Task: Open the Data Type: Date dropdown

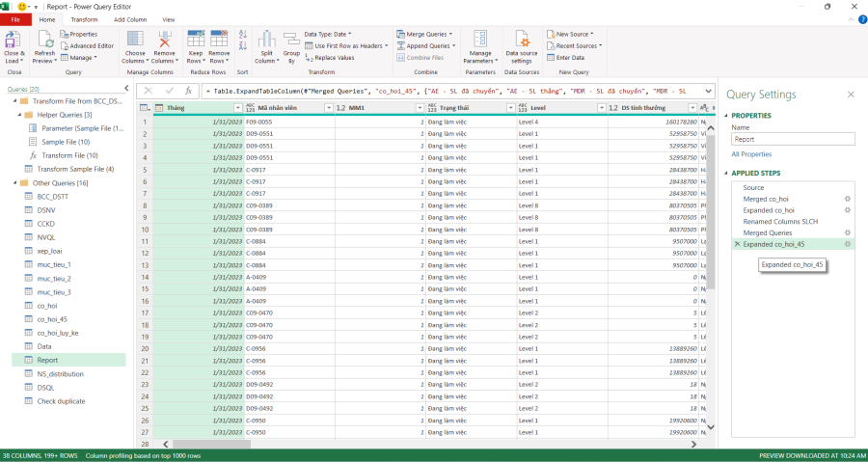Action: tap(328, 35)
